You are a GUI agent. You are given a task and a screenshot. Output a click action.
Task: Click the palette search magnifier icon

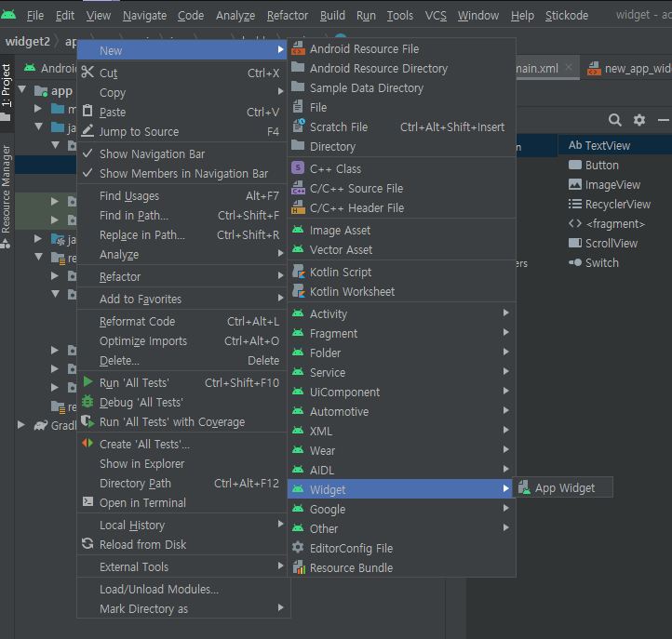tap(614, 120)
